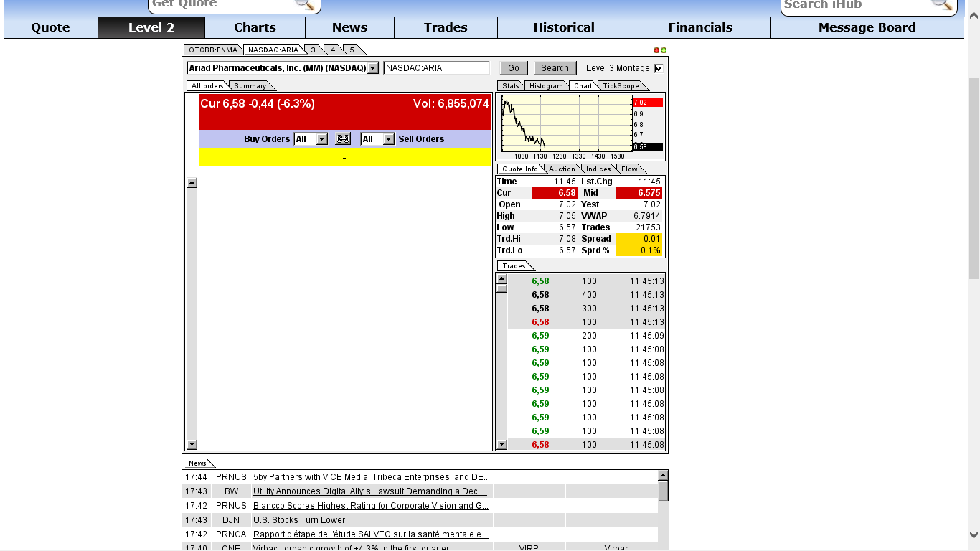
Task: Disable the Level 3 Montage checkbox
Action: click(657, 67)
